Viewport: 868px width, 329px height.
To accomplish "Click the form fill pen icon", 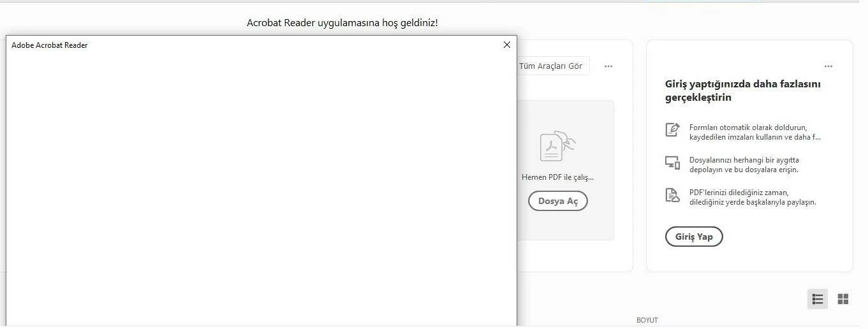I will pos(672,129).
